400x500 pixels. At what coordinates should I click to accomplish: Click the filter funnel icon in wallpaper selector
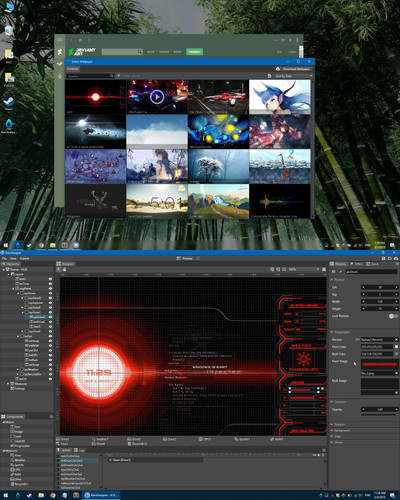119,76
